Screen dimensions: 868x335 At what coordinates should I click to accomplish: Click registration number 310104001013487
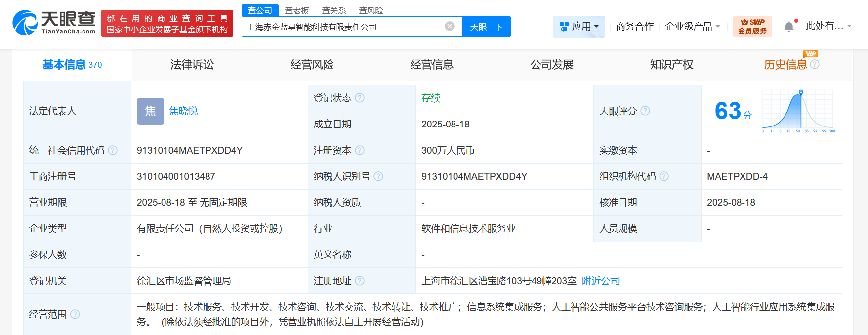coord(176,176)
